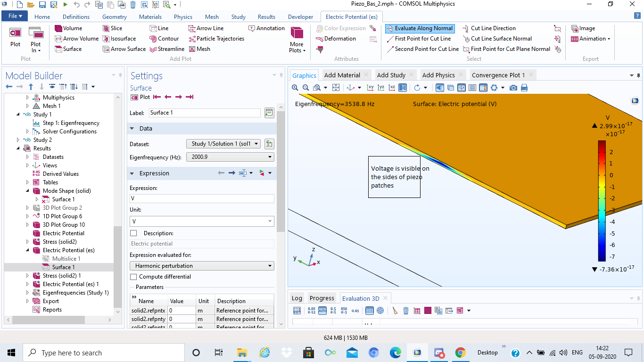Click the electric potential color legend bar
Image resolution: width=644 pixels, height=362 pixels.
[602, 201]
